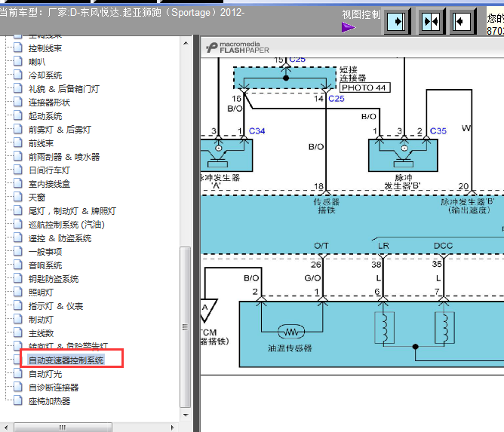The image size is (504, 432).
Task: Click the document icon beside 音响系统
Action: pyautogui.click(x=18, y=265)
